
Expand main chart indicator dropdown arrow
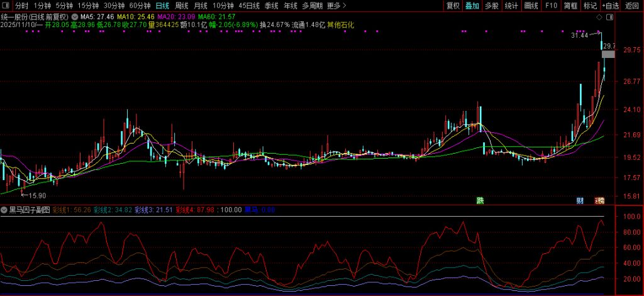(74, 17)
